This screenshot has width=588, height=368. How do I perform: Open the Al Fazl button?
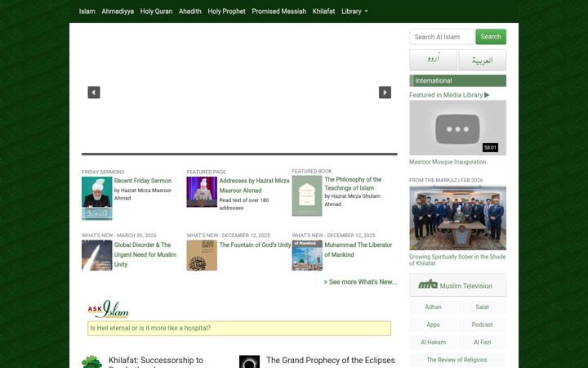tap(483, 343)
